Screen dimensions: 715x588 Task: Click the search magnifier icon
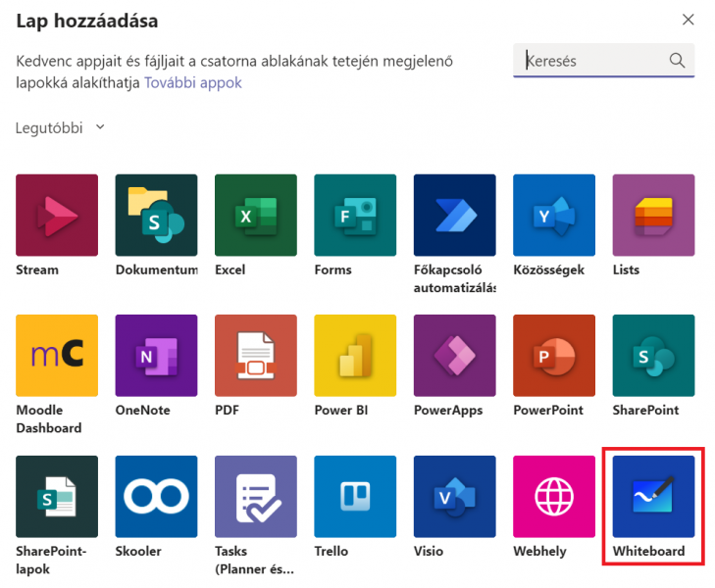[677, 60]
